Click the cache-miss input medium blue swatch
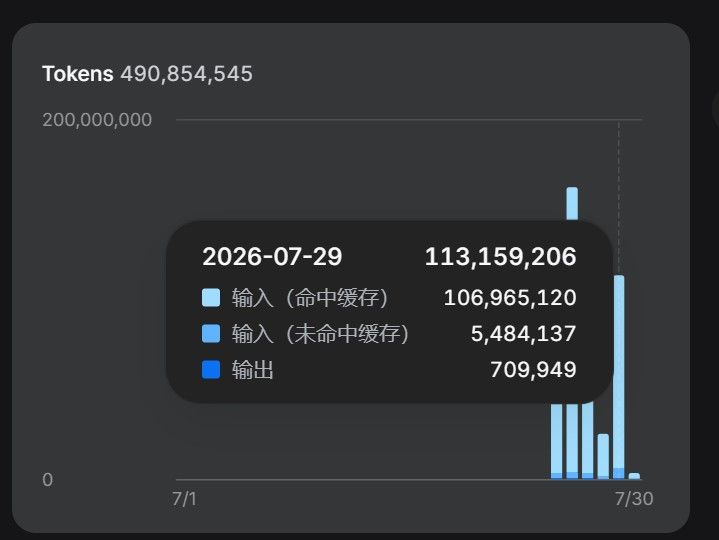719x540 pixels. (211, 334)
